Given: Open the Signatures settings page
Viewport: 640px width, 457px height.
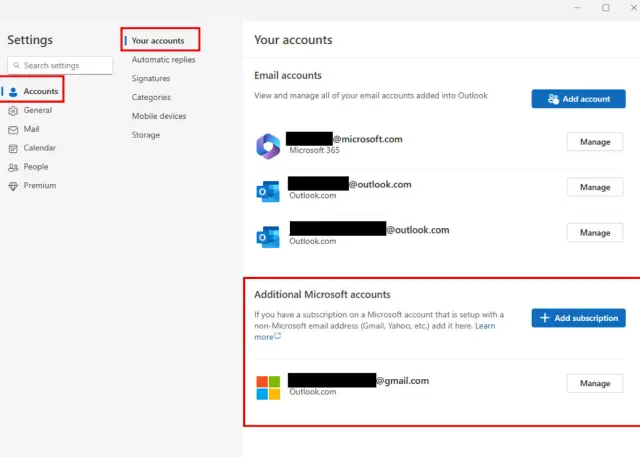Looking at the screenshot, I should click(x=151, y=79).
